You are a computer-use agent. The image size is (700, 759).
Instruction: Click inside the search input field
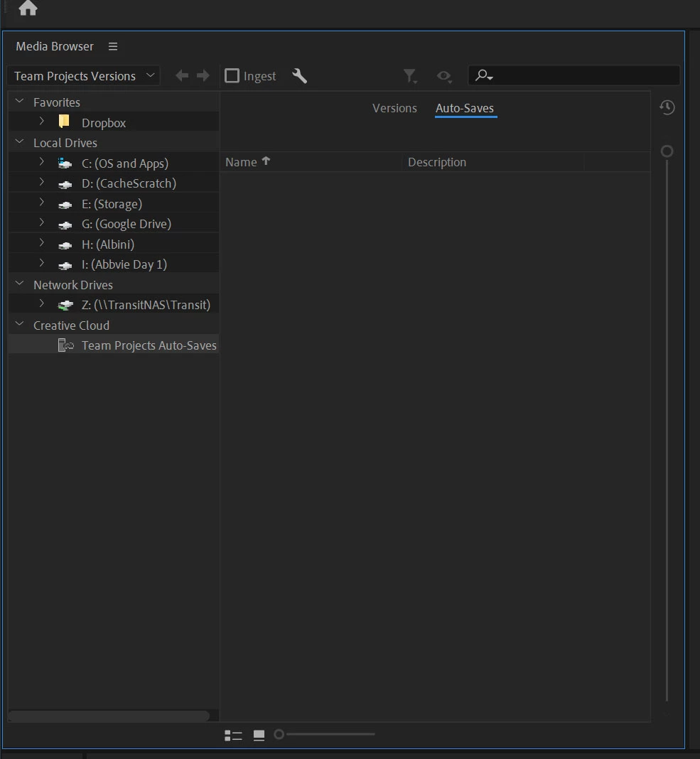click(x=574, y=75)
